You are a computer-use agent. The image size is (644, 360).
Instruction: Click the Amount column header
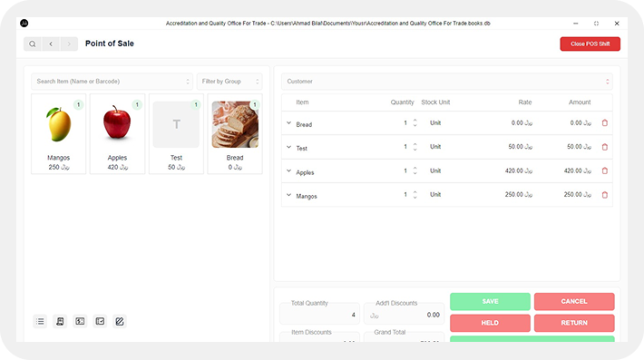(x=580, y=102)
